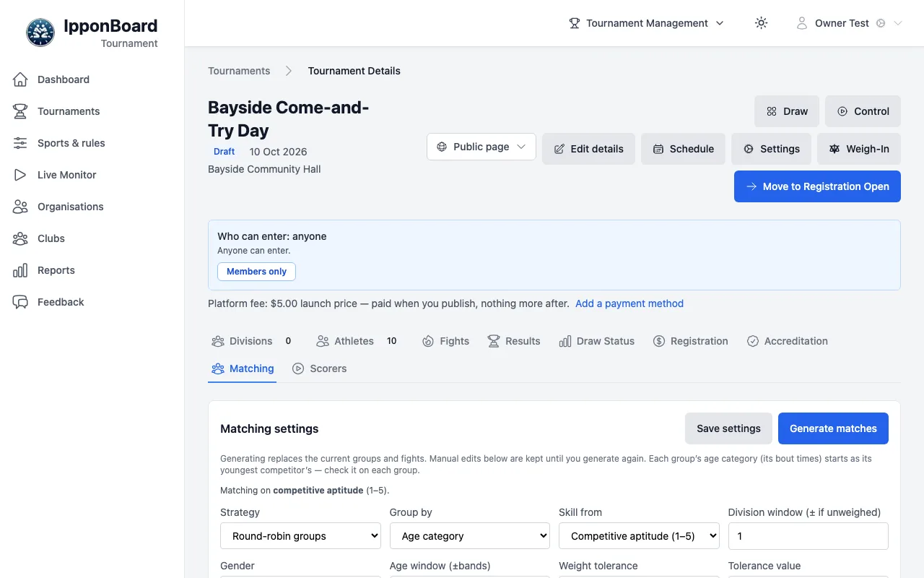Click the 10 Oct 2026 date text

(x=278, y=152)
